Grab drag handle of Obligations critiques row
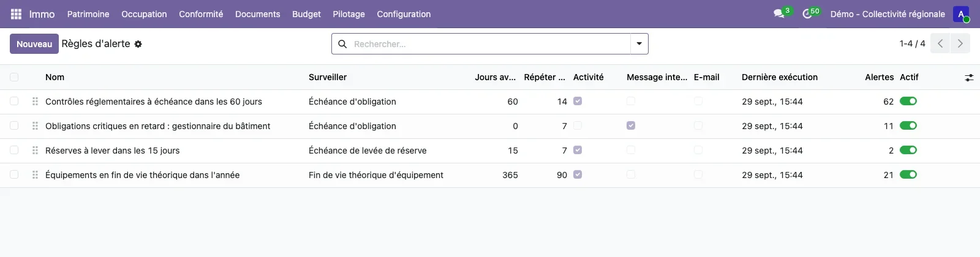 [35, 126]
